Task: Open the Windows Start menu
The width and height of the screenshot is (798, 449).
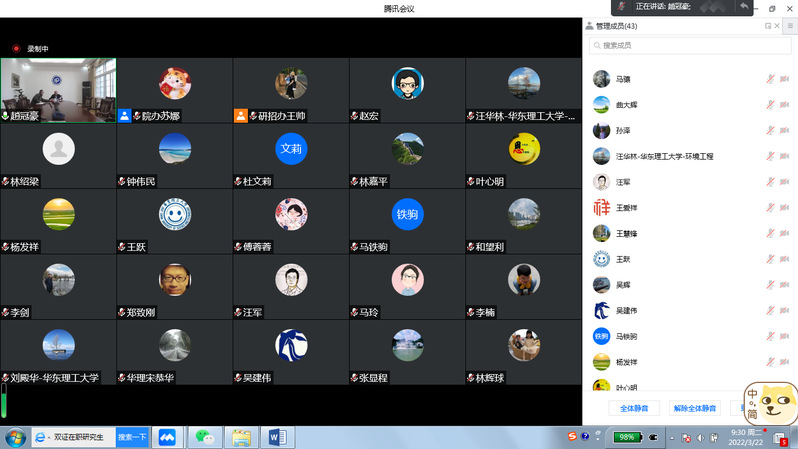Action: point(16,437)
